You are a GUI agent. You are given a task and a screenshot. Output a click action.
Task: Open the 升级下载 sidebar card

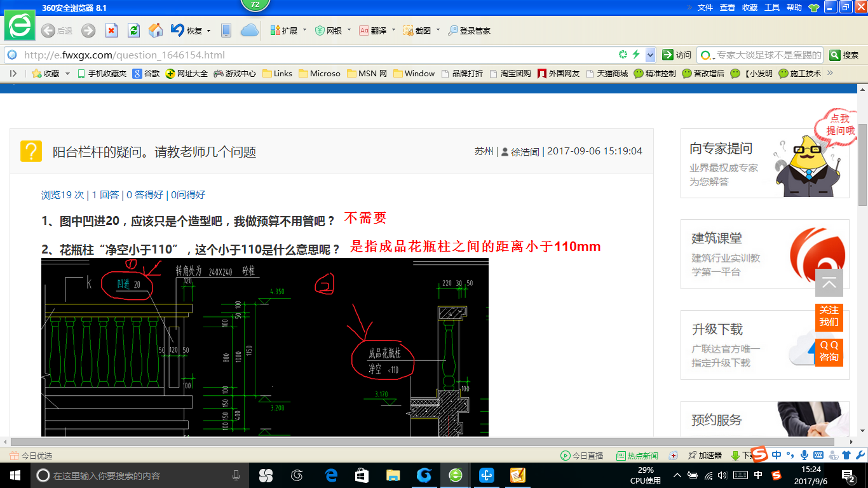point(764,345)
